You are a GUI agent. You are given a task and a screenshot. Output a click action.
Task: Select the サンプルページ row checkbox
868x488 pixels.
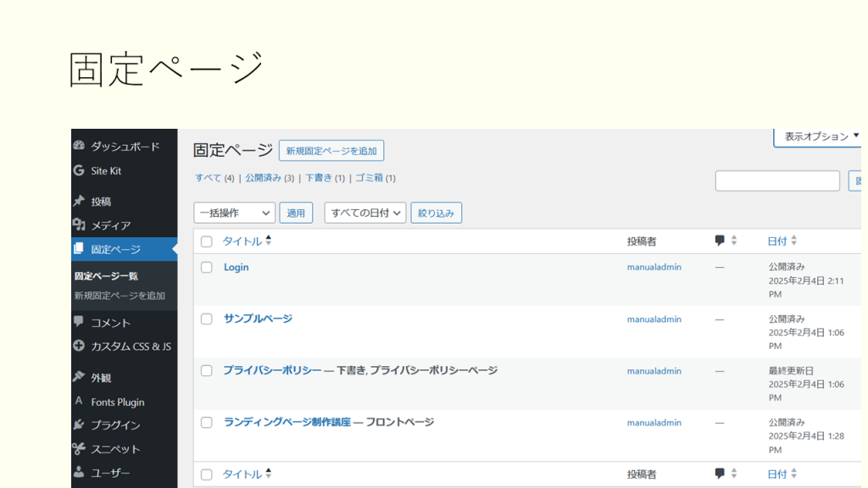click(206, 319)
